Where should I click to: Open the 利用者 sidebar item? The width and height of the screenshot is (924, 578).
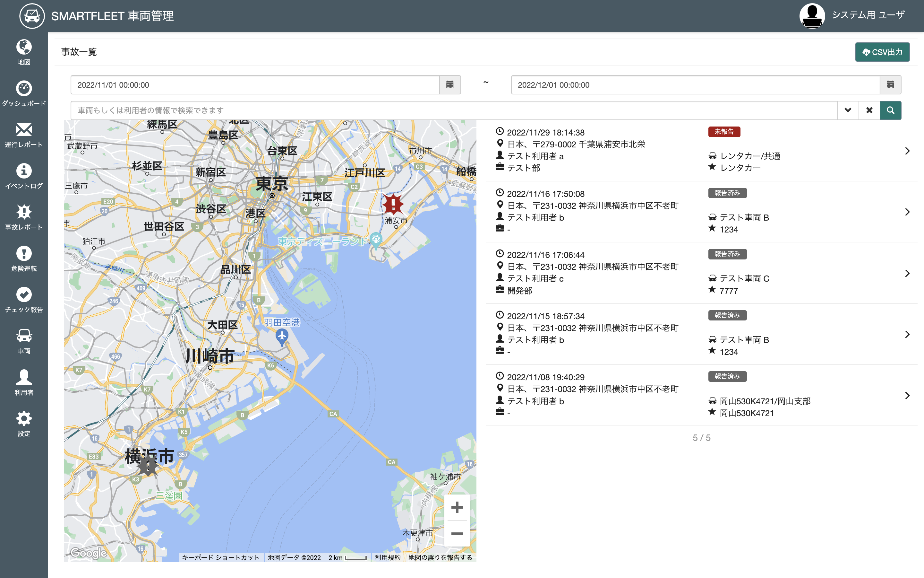tap(24, 383)
